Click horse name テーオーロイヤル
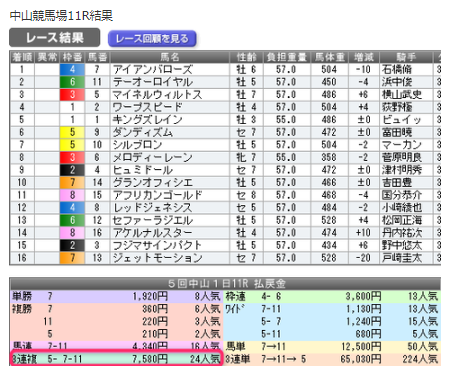 (x=153, y=82)
